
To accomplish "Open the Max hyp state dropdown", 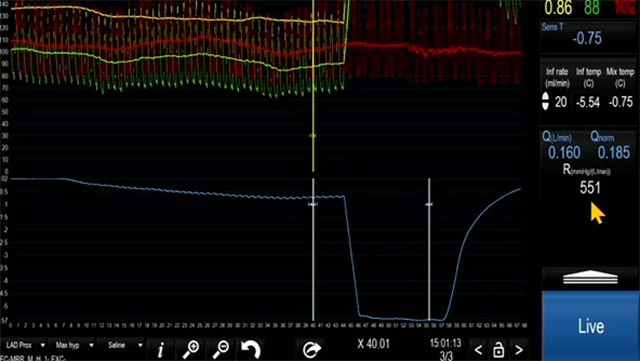I will pos(74,345).
